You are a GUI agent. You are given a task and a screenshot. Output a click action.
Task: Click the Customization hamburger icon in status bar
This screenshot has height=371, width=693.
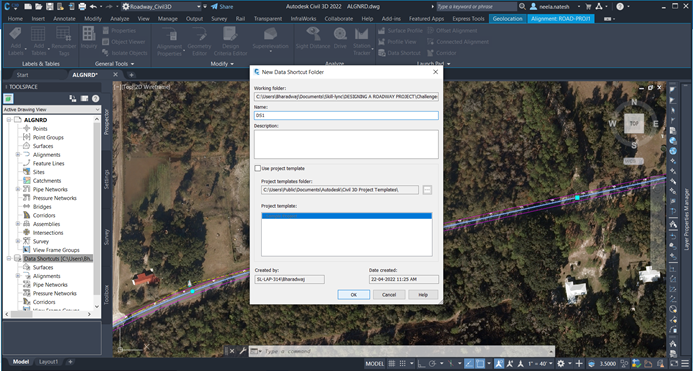point(686,363)
